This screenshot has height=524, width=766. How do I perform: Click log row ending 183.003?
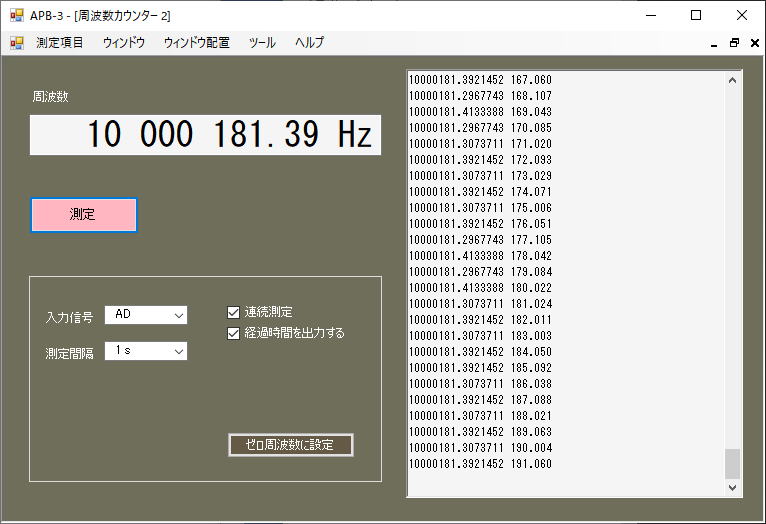480,336
